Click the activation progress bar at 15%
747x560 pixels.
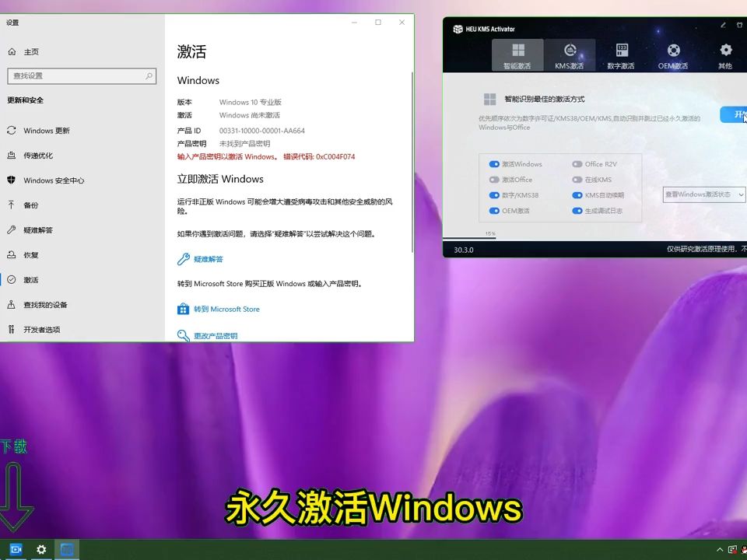pyautogui.click(x=469, y=238)
